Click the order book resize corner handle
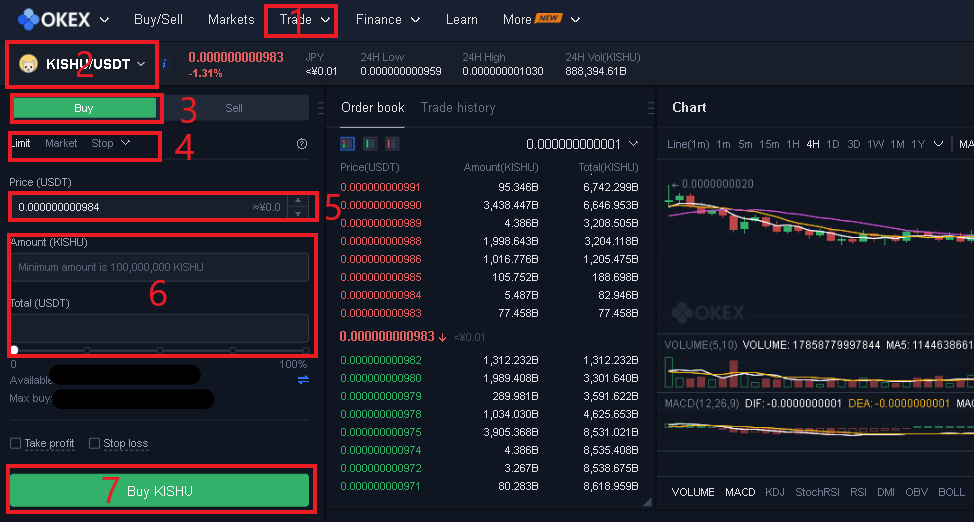 pos(647,501)
